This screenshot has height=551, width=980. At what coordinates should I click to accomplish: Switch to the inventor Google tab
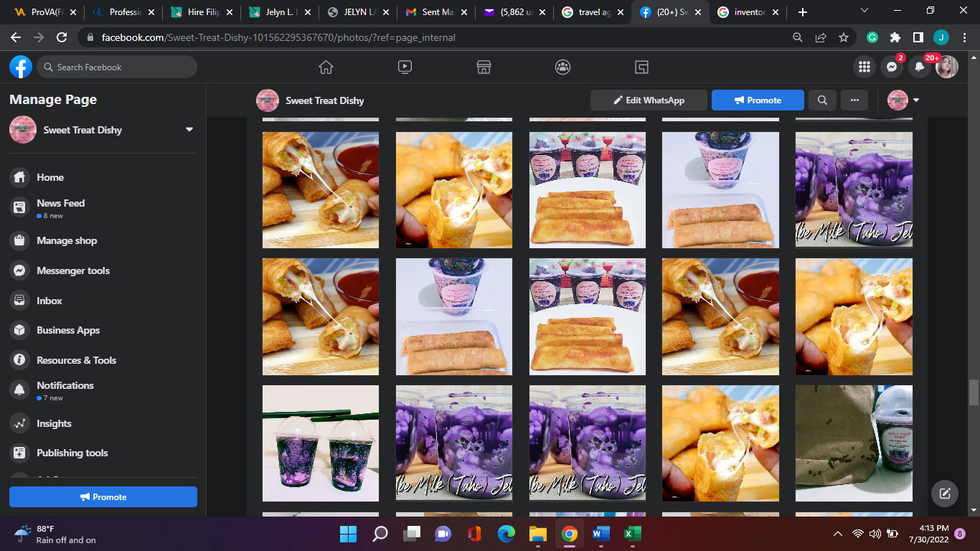(748, 12)
